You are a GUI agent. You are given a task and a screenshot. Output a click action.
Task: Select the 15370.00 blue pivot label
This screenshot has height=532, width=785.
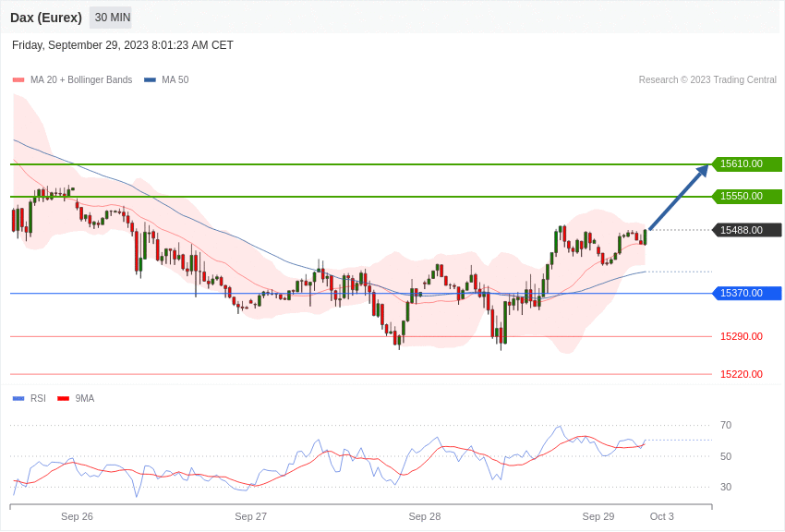(746, 294)
